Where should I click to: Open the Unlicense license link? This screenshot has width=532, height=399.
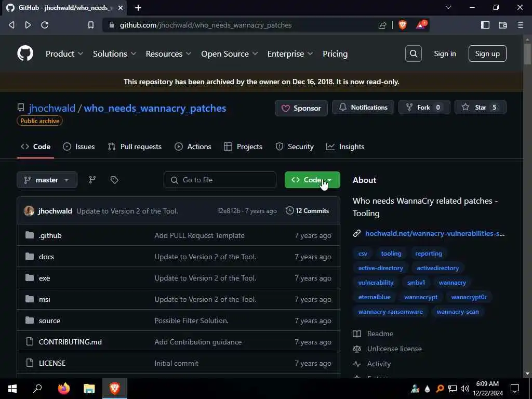click(x=394, y=349)
